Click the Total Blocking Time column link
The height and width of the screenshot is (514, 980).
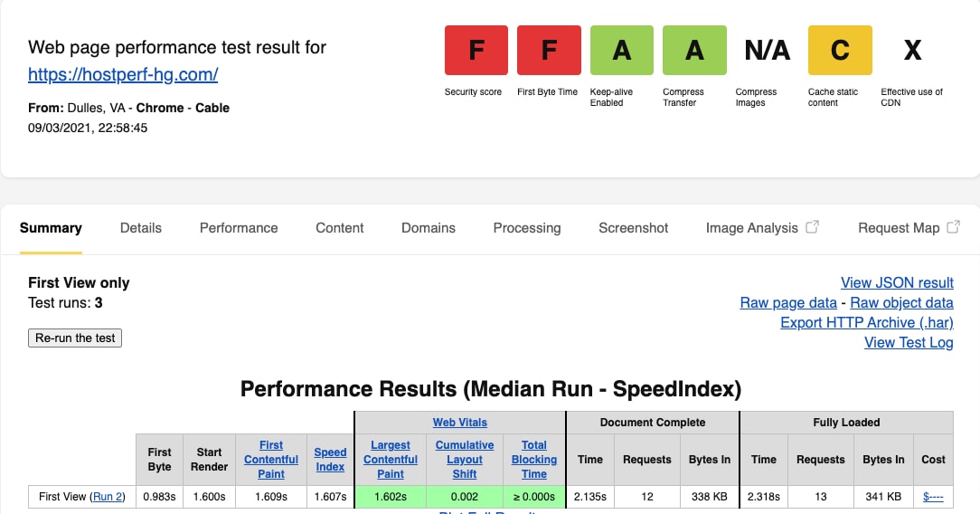click(533, 460)
